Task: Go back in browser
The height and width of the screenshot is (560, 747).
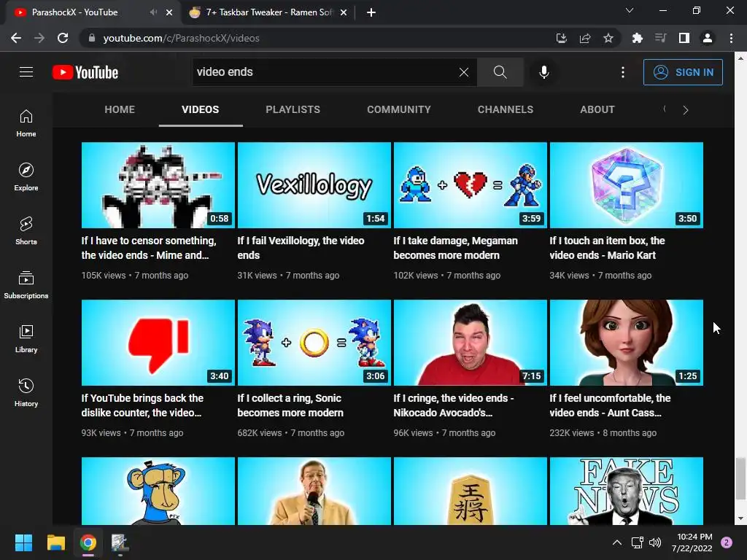Action: pyautogui.click(x=16, y=38)
